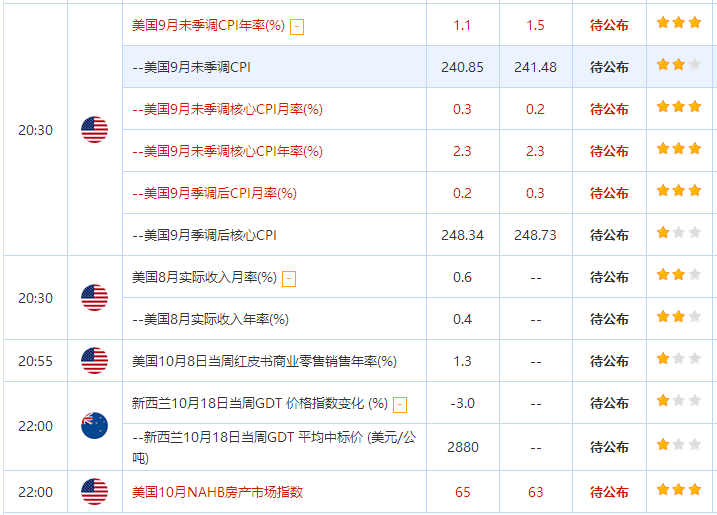Click 待公布 in 美国9月未季调核心CPI年率 row
Screen dimensions: 717x515
pyautogui.click(x=609, y=151)
